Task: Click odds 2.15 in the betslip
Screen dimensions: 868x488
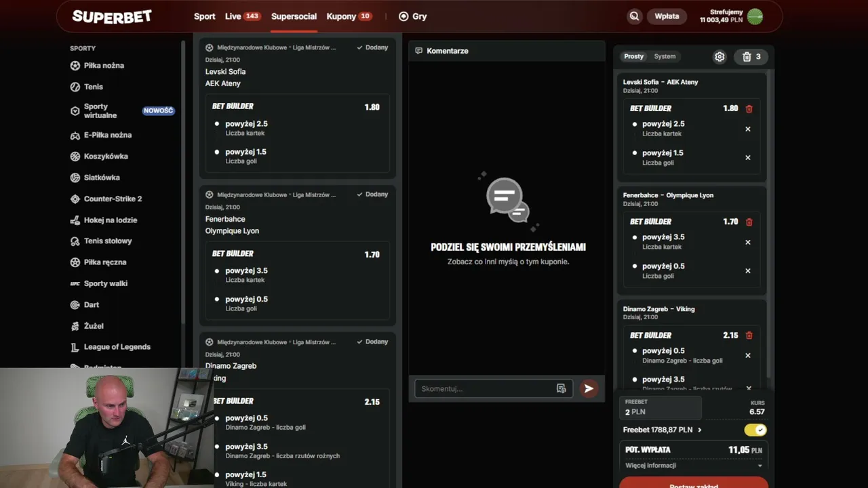Action: (730, 335)
